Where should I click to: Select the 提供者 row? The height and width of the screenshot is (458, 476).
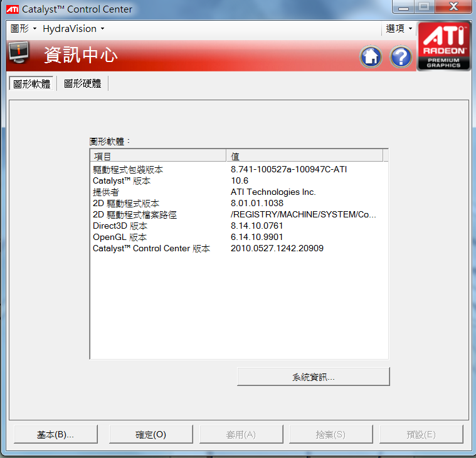point(239,192)
